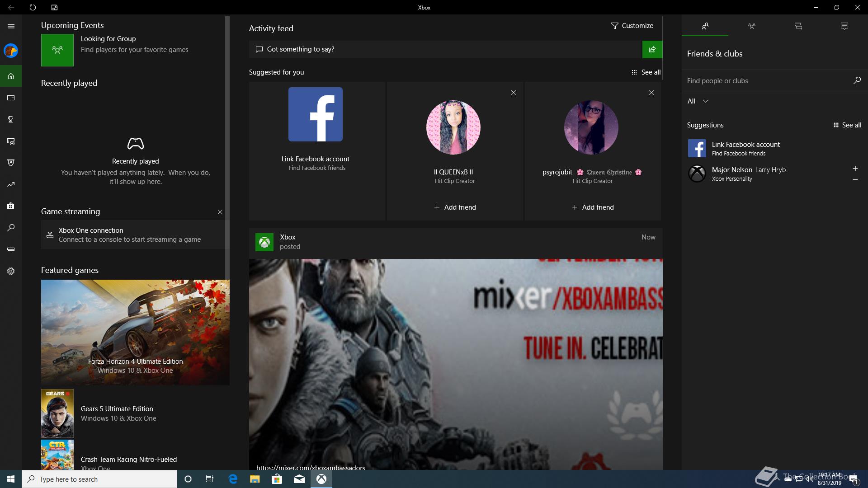This screenshot has height=488, width=868.
Task: Click the mixer.com/xboxambassadors link
Action: tap(311, 467)
